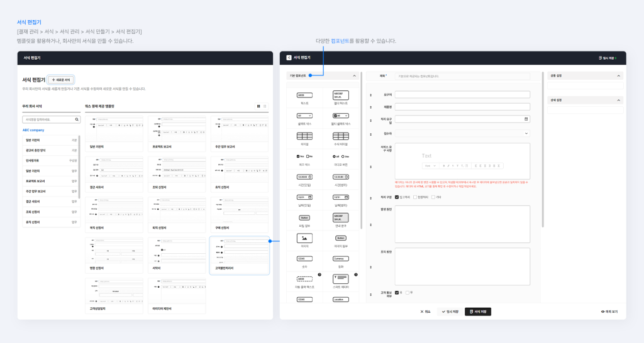
Task: Pick the 이미지 component icon
Action: pyautogui.click(x=305, y=238)
